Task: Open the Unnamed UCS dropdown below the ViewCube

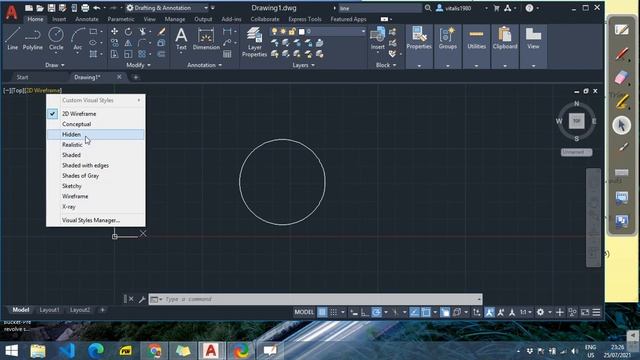Action: [576, 152]
